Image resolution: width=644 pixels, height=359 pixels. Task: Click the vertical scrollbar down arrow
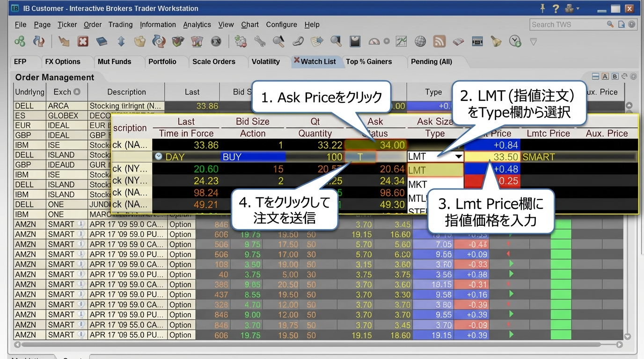point(628,336)
